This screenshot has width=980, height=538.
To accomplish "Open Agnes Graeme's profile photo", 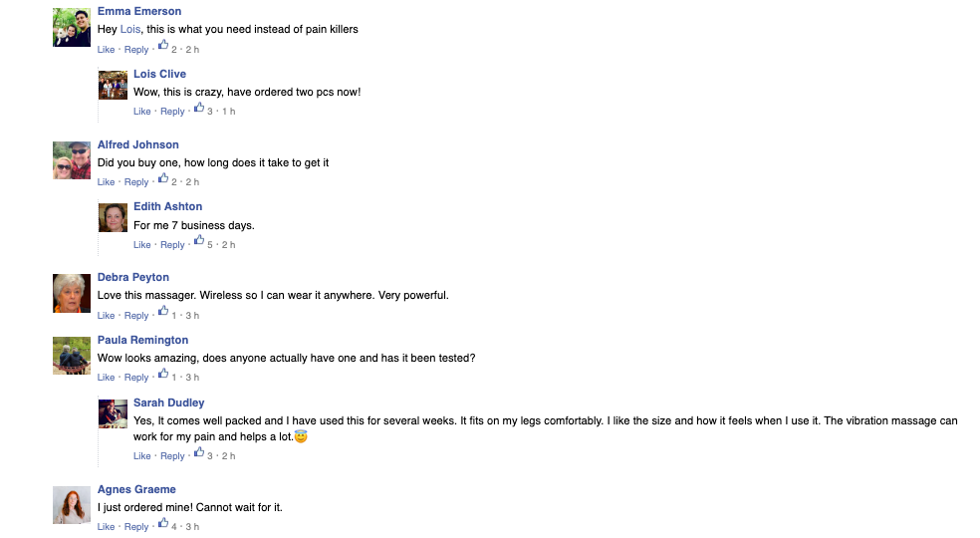I will pos(72,505).
